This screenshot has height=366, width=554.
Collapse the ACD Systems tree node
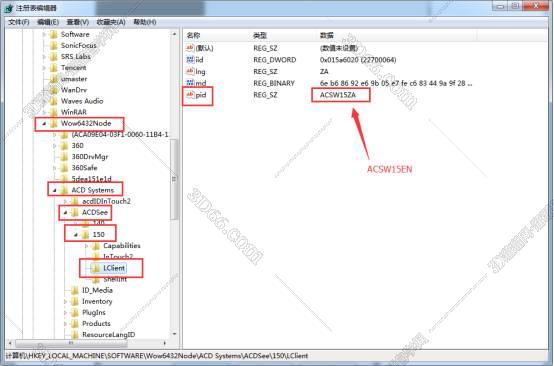pos(54,190)
